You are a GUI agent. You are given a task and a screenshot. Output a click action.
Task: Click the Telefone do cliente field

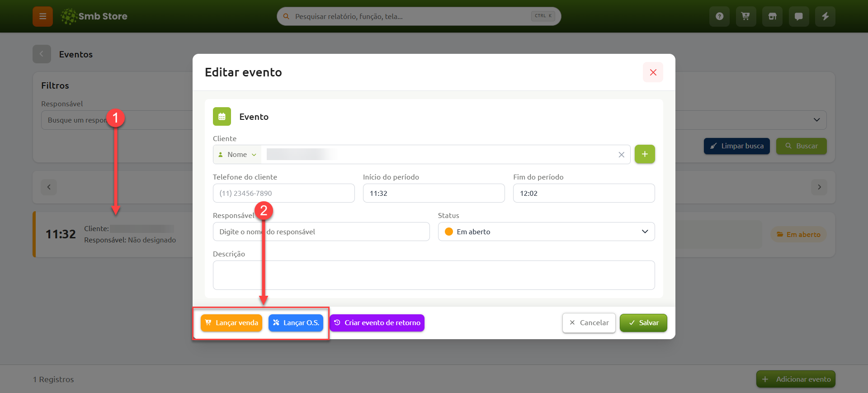pyautogui.click(x=284, y=193)
